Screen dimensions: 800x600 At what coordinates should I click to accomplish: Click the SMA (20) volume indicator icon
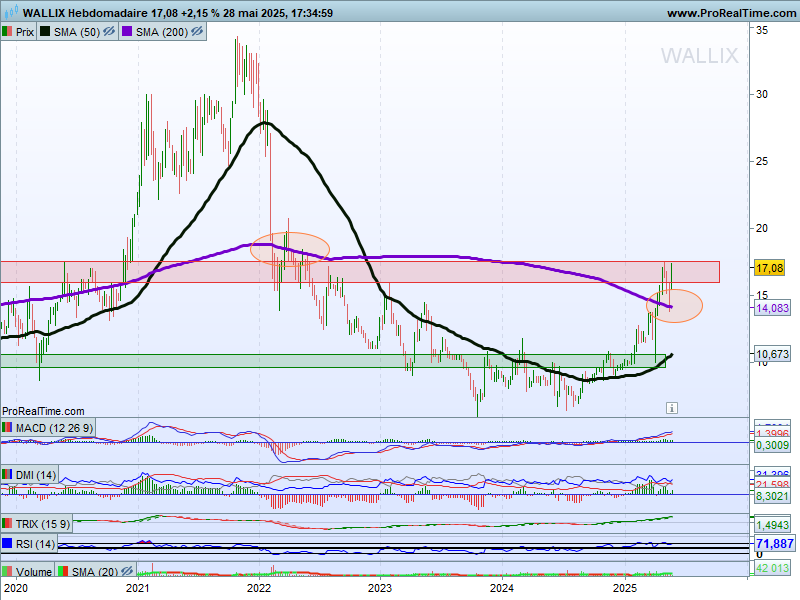coord(63,571)
